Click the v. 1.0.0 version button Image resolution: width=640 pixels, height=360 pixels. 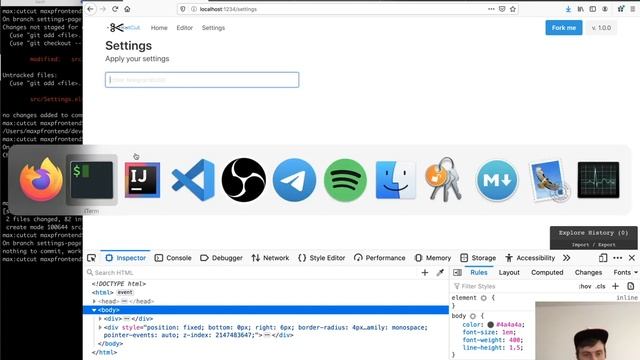tap(601, 28)
